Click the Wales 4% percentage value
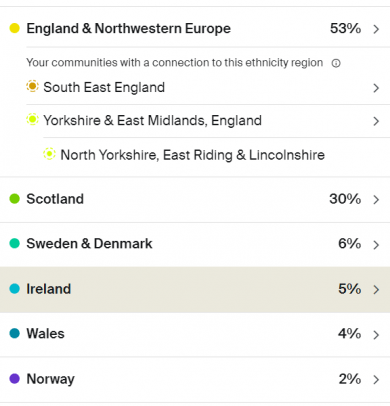Image resolution: width=390 pixels, height=406 pixels. pyautogui.click(x=349, y=334)
